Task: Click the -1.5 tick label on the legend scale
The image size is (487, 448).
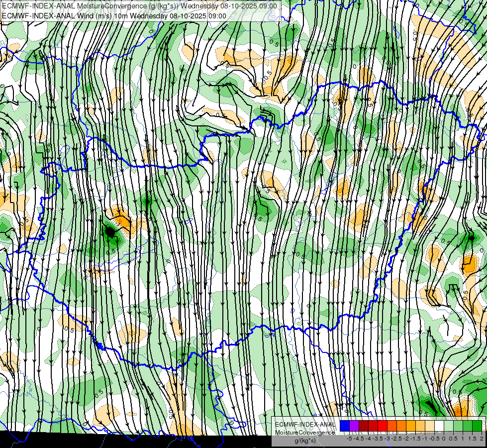Action: coord(415,439)
